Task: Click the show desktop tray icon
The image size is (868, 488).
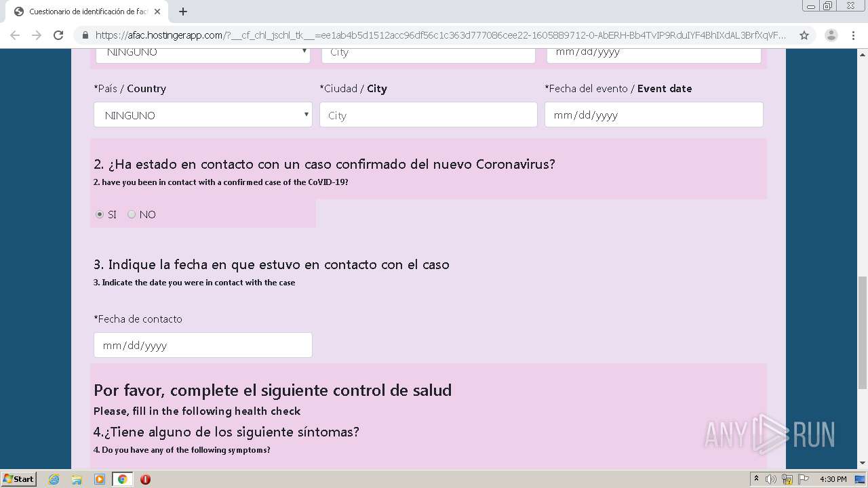Action: [x=861, y=479]
